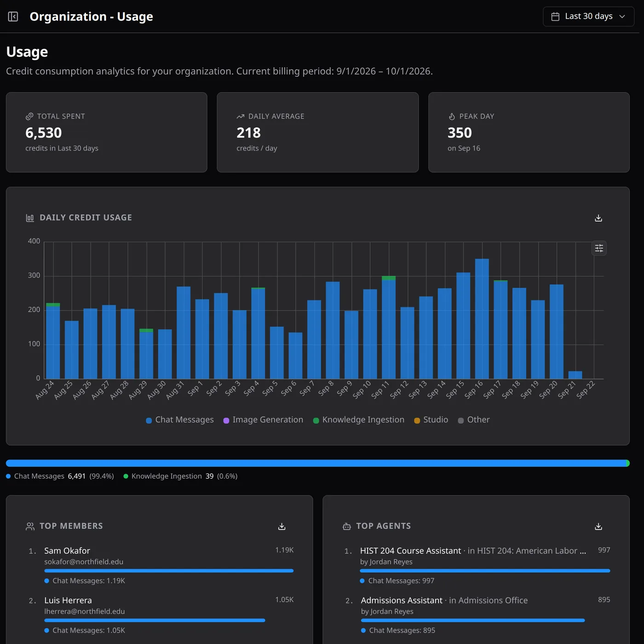Click lherrera@northfield.edu email text
Viewport: 644px width, 644px height.
(x=85, y=611)
